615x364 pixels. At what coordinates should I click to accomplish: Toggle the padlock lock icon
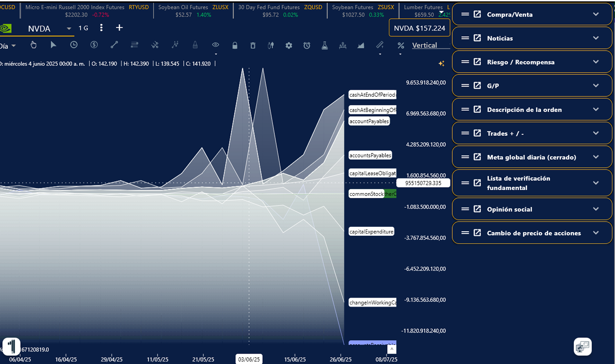click(235, 45)
